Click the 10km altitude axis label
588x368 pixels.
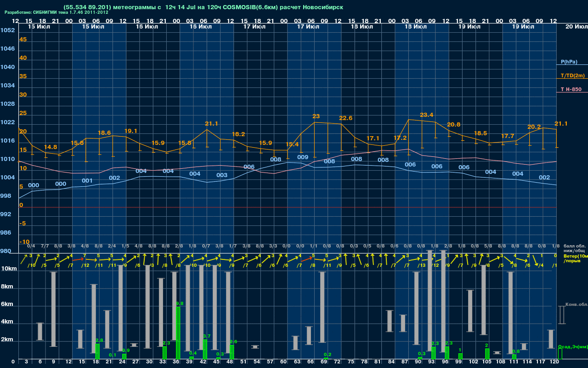(9, 269)
